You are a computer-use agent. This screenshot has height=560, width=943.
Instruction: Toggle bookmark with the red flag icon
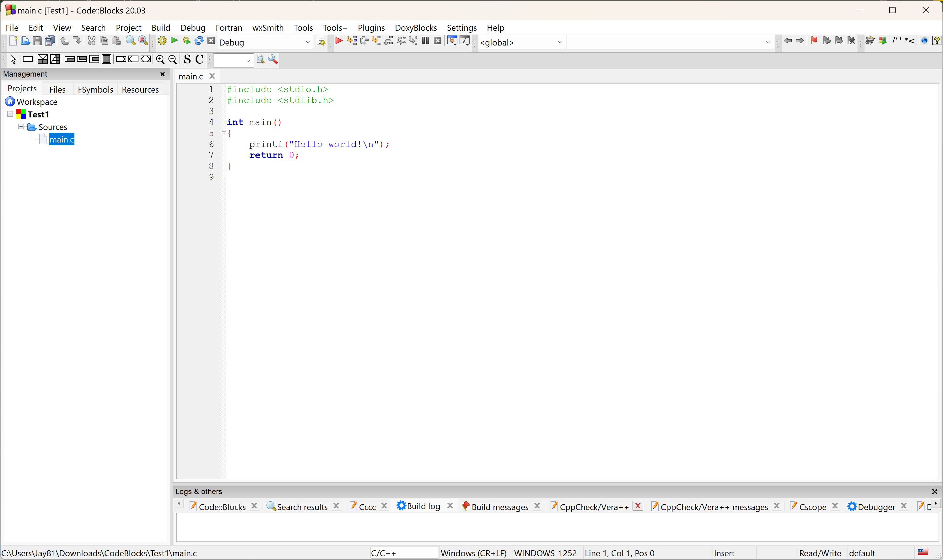click(x=814, y=41)
